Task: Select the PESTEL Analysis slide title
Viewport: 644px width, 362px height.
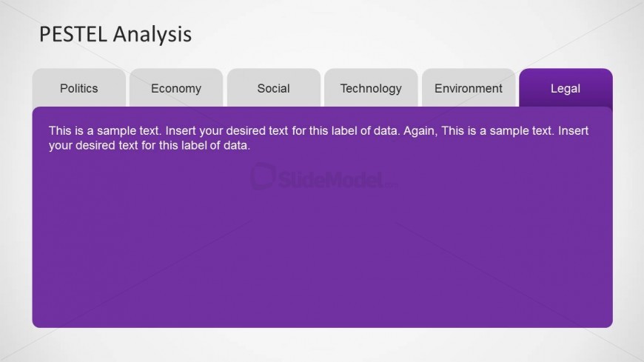Action: pyautogui.click(x=115, y=34)
